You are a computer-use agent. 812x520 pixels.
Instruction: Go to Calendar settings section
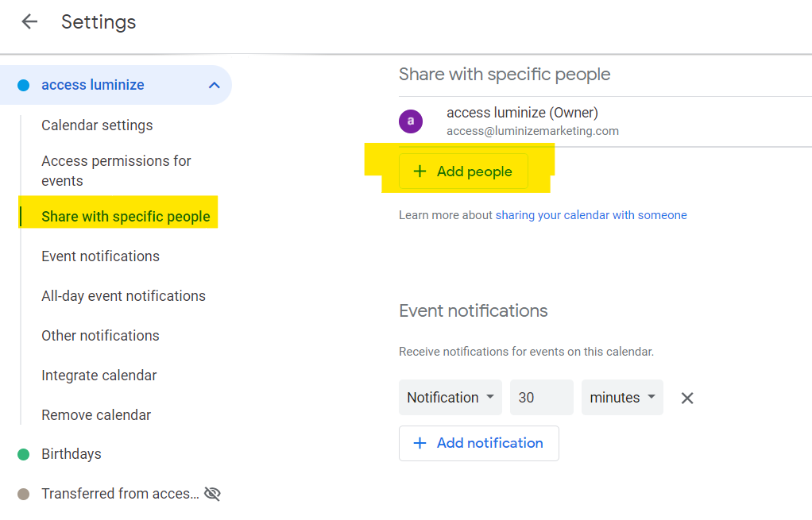tap(97, 125)
